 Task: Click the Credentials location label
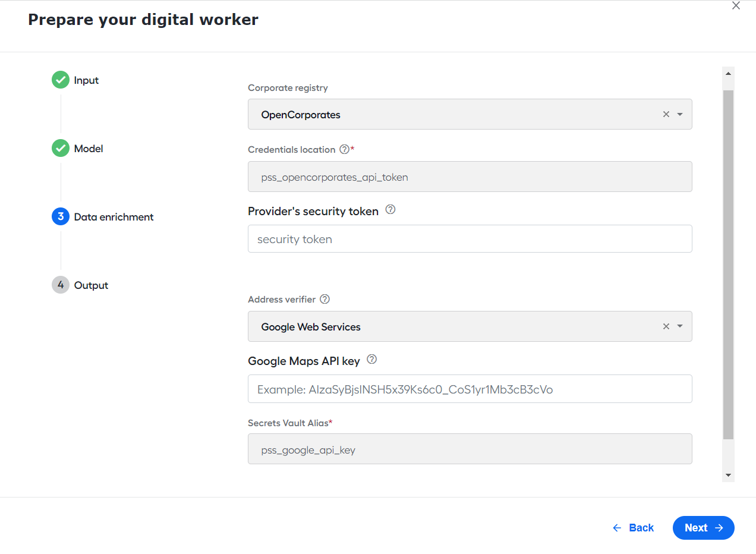[291, 150]
